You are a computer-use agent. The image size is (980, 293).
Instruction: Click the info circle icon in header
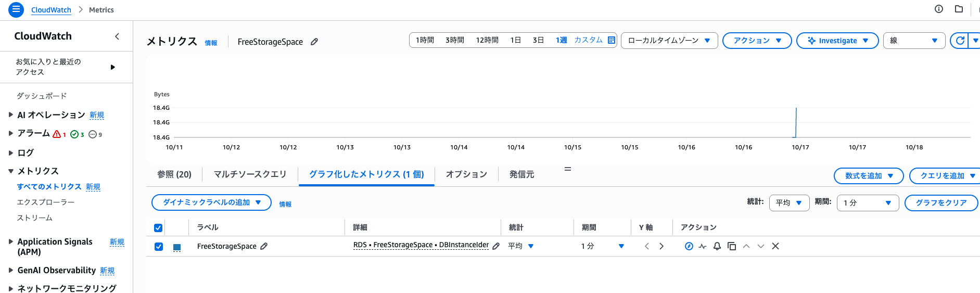[x=938, y=9]
